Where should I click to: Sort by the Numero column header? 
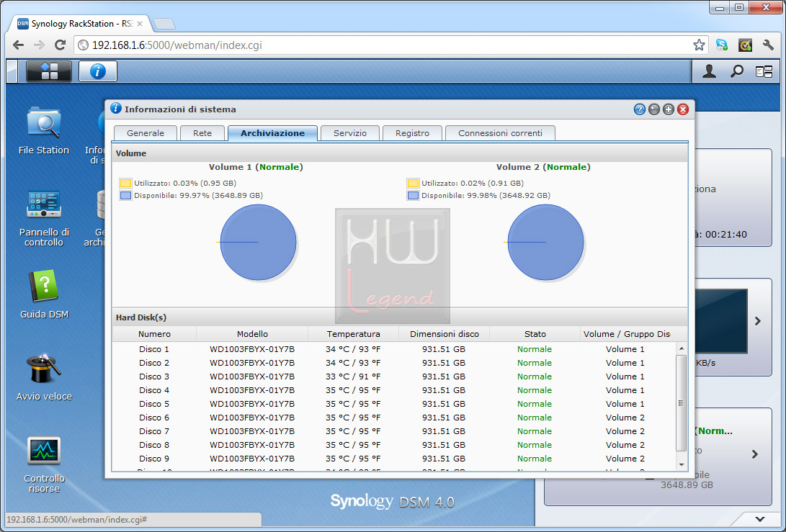[x=154, y=334]
